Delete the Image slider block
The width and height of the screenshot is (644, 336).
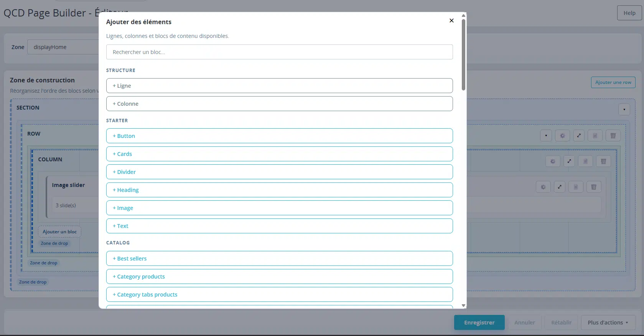(x=594, y=187)
